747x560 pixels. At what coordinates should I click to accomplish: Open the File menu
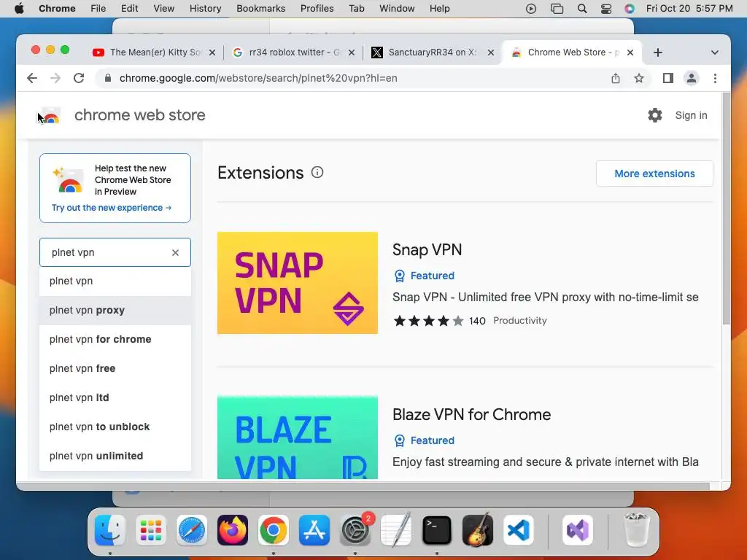click(x=98, y=9)
